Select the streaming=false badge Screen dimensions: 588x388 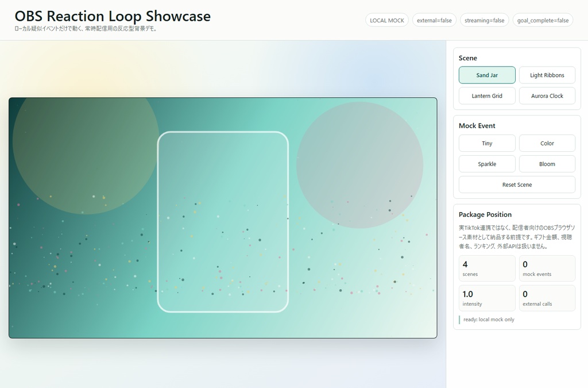coord(485,20)
